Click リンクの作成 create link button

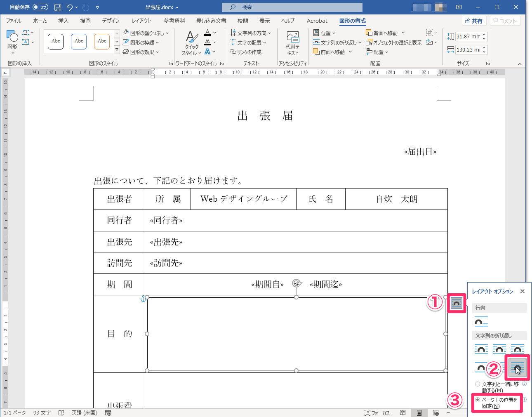246,52
